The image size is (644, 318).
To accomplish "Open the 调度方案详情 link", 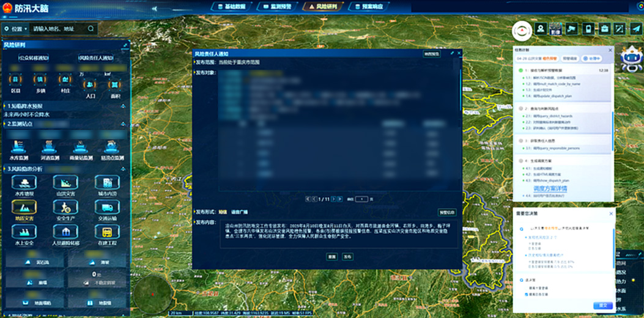I will pos(550,189).
